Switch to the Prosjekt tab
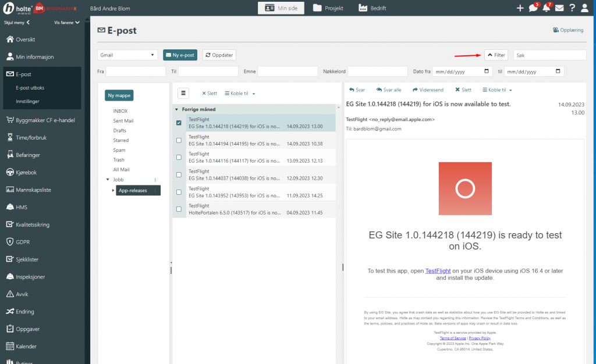Image resolution: width=596 pixels, height=364 pixels. tap(328, 8)
